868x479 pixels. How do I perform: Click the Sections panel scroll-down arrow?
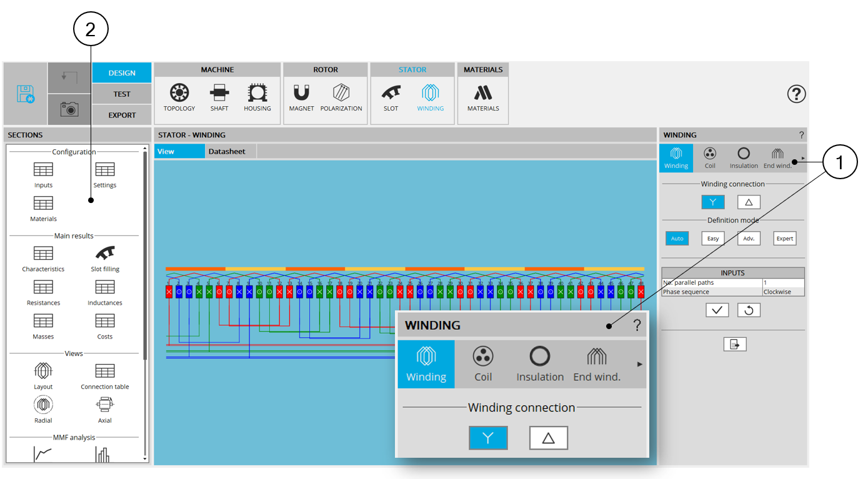[x=146, y=459]
